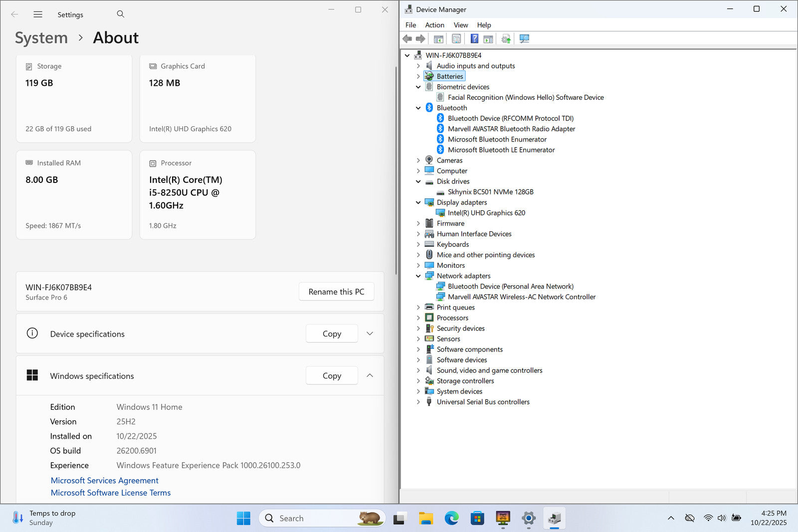Open Microsoft Edge from the taskbar
Screen dimensions: 798x532
(x=451, y=519)
